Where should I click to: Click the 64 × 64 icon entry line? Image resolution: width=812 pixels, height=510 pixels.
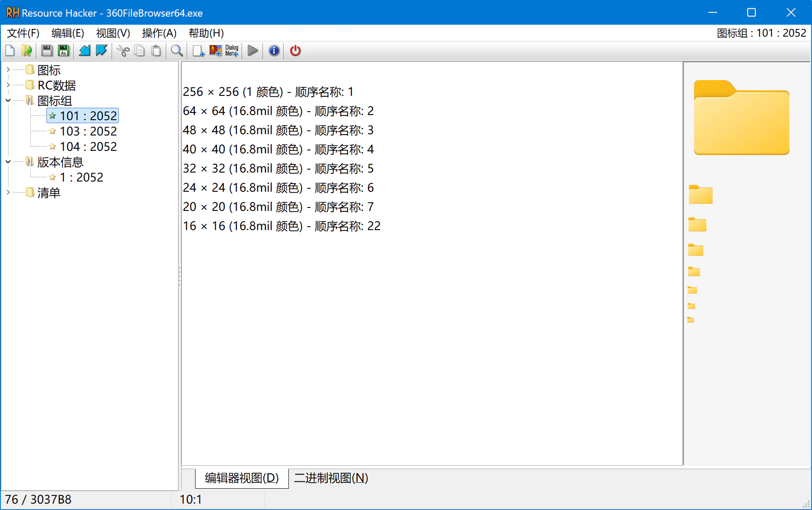tap(278, 111)
